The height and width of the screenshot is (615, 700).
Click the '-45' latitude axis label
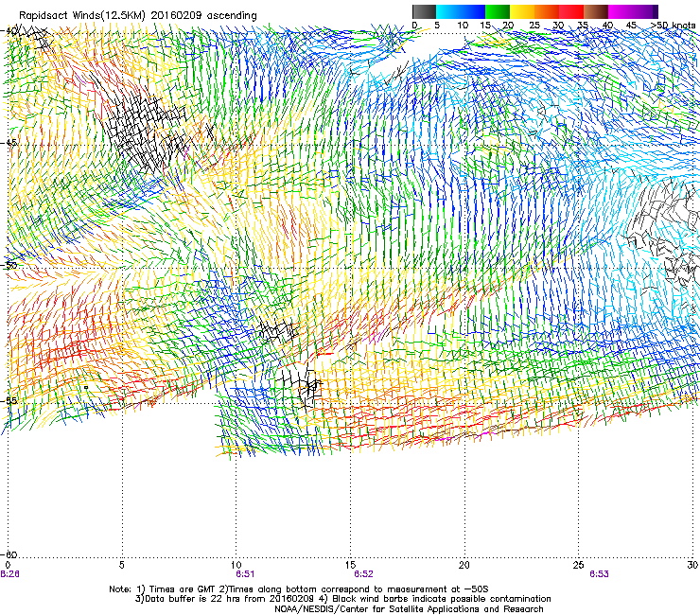[9, 143]
